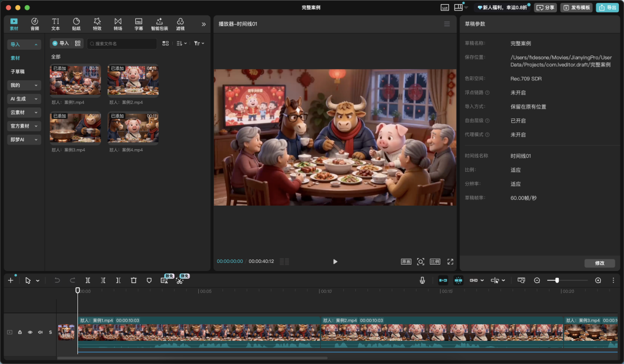Select 子草稿 in the sidebar
The height and width of the screenshot is (364, 624).
17,72
